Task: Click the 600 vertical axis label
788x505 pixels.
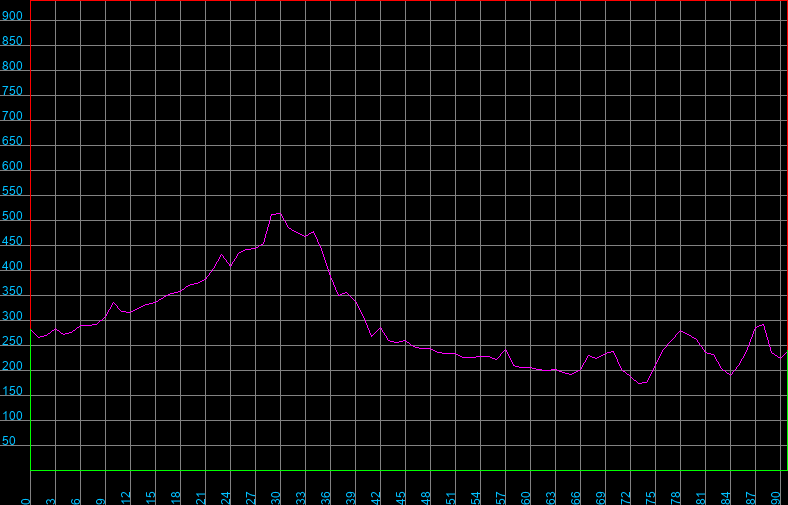Action: [x=12, y=166]
